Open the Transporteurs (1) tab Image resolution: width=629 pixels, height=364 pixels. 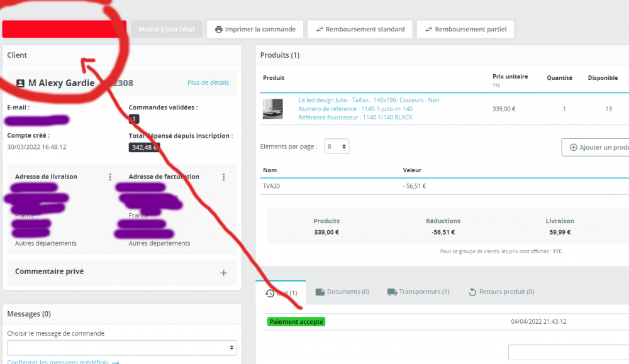pyautogui.click(x=418, y=291)
